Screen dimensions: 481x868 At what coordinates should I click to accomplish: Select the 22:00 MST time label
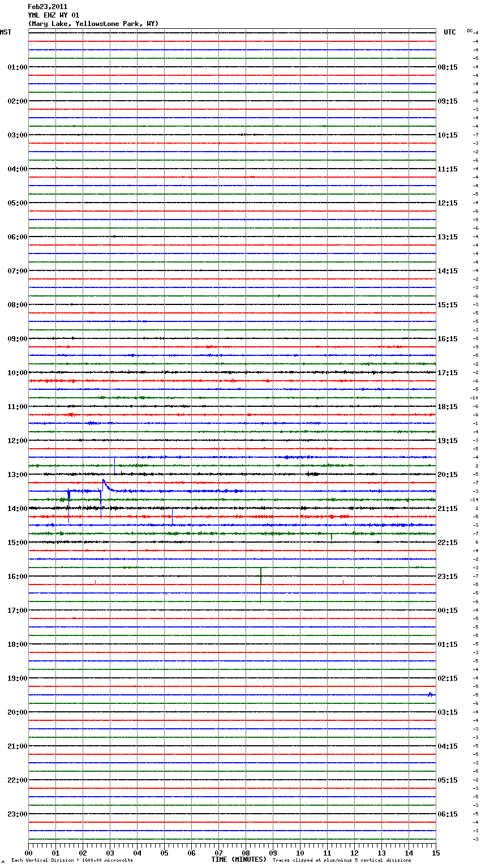[18, 780]
